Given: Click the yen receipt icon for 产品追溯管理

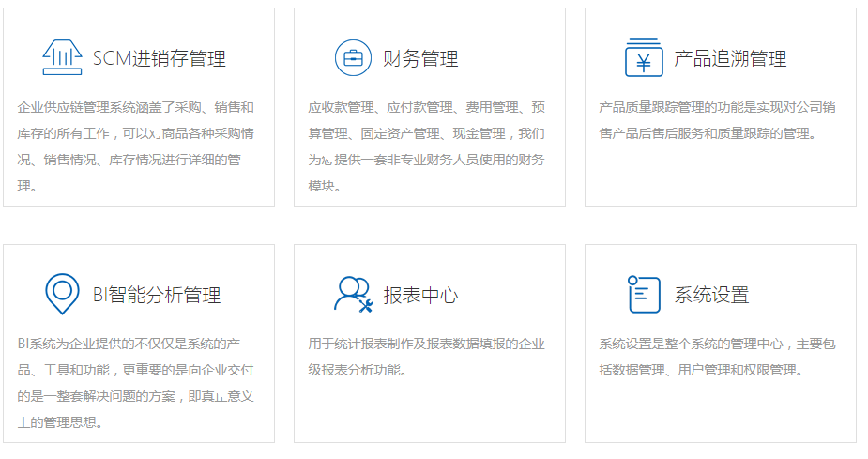Looking at the screenshot, I should point(644,58).
